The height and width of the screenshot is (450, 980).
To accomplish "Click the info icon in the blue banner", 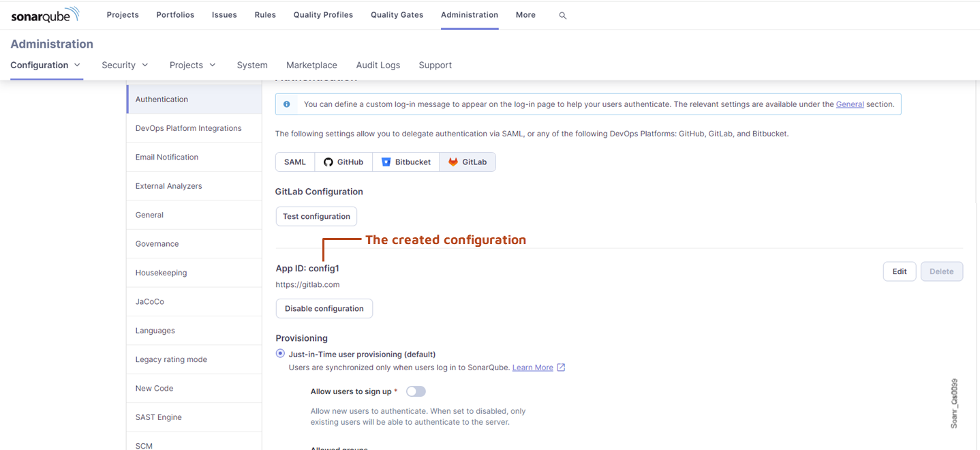I will coord(286,104).
